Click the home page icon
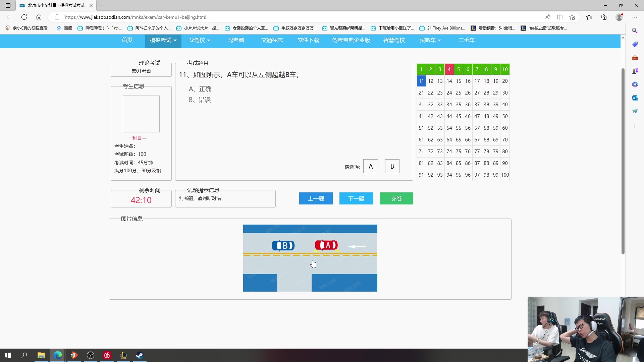The image size is (644, 362). [x=39, y=17]
